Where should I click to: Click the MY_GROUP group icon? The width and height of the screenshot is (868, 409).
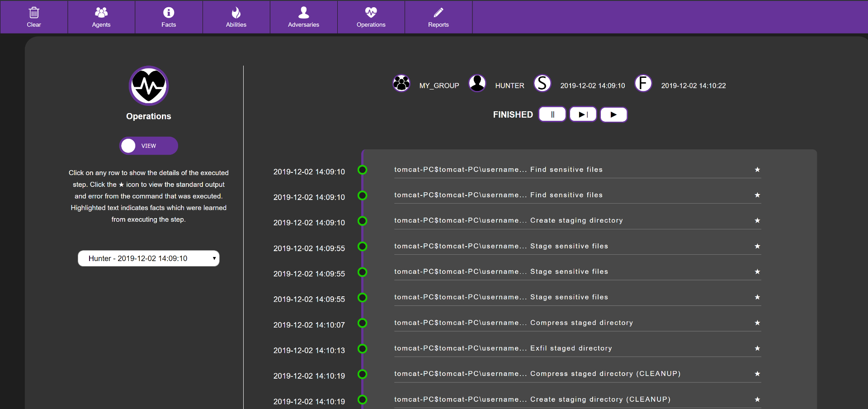401,83
